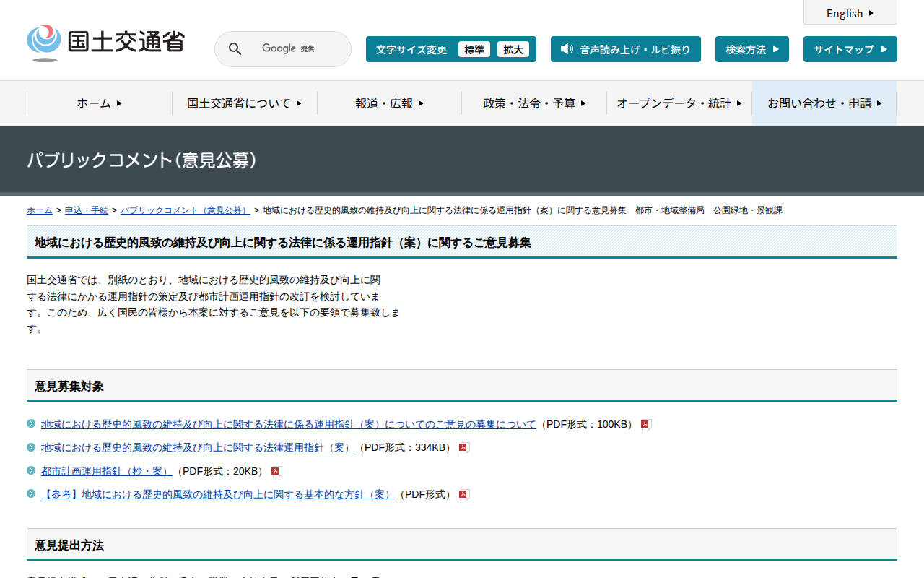Expand the 政策・法令・予算 menu

coord(534,103)
